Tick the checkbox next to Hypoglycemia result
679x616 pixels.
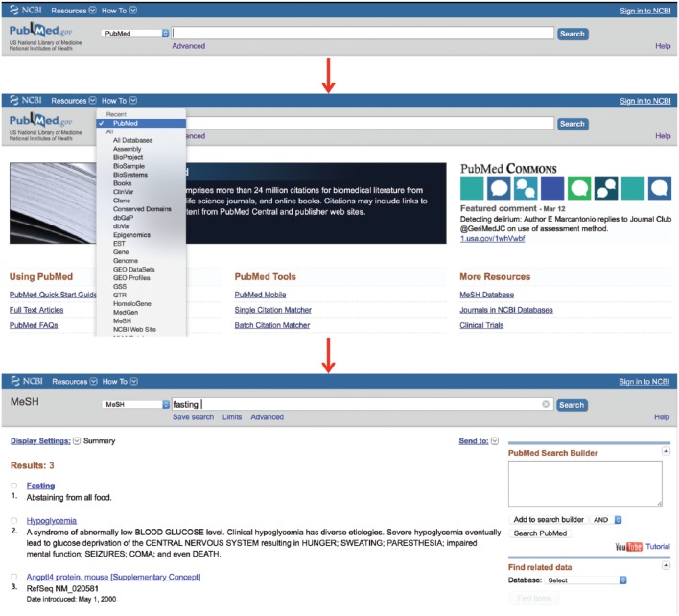pyautogui.click(x=13, y=521)
